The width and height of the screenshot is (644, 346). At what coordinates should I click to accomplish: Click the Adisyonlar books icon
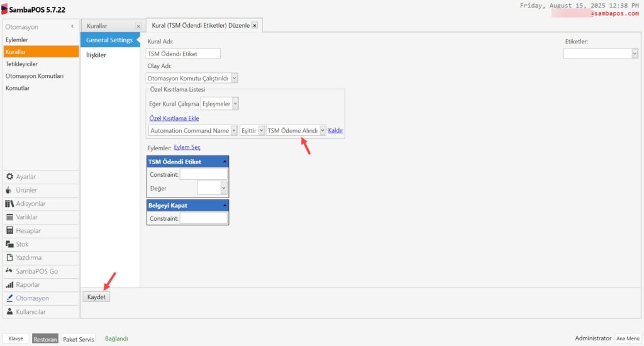(9, 204)
